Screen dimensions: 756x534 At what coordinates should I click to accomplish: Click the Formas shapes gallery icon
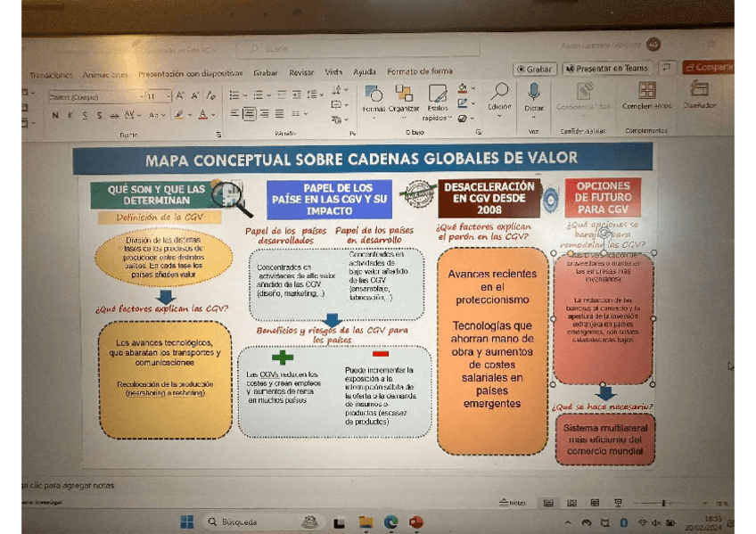pyautogui.click(x=374, y=93)
